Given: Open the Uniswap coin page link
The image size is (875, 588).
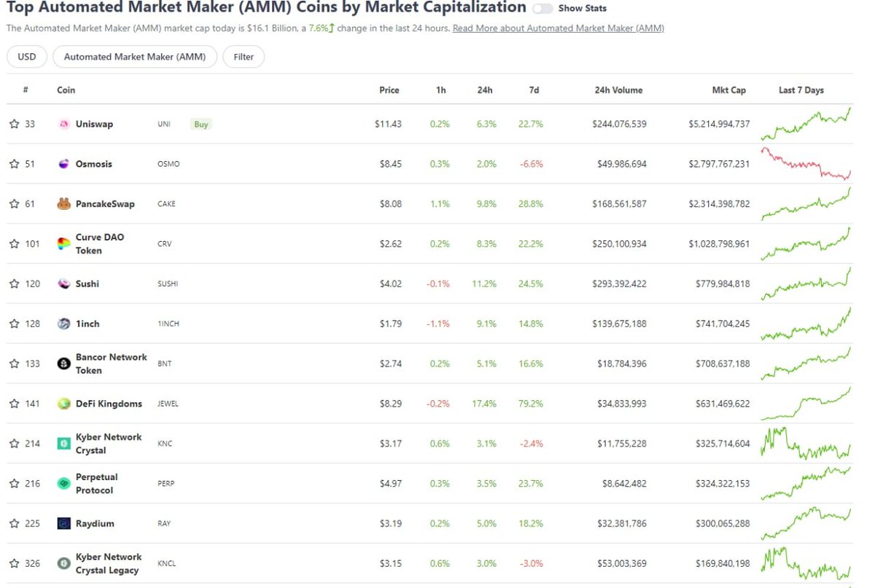Looking at the screenshot, I should tap(94, 124).
